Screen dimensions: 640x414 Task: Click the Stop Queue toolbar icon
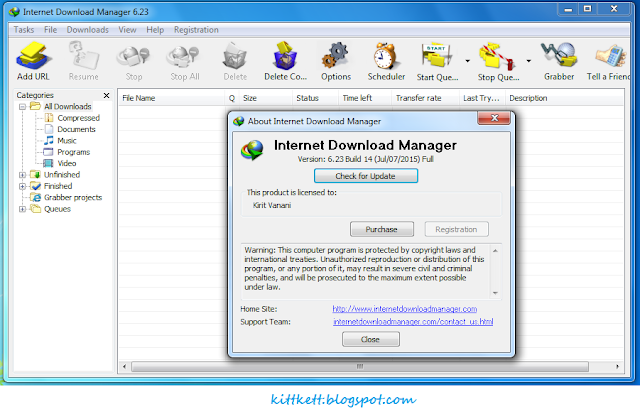coord(498,56)
